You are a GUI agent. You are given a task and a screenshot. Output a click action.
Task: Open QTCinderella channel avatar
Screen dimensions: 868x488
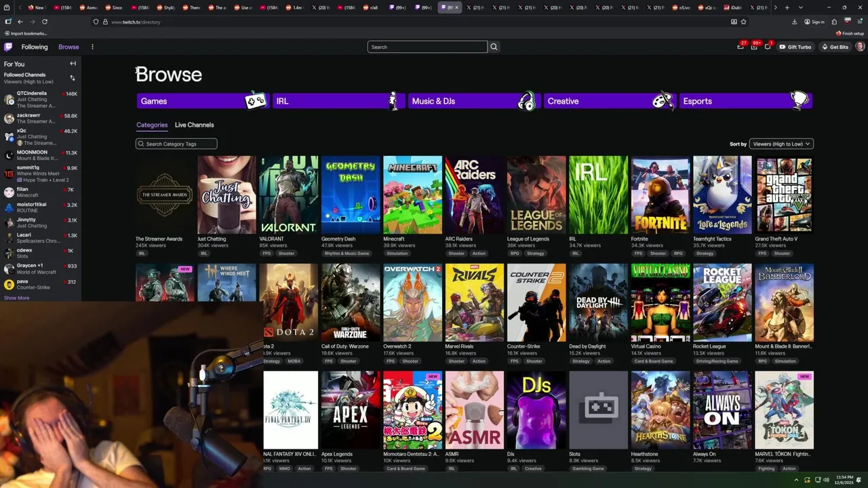[x=9, y=100]
